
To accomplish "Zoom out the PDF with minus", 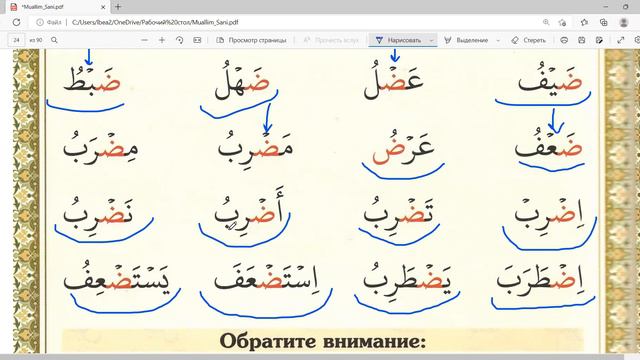I will (144, 40).
